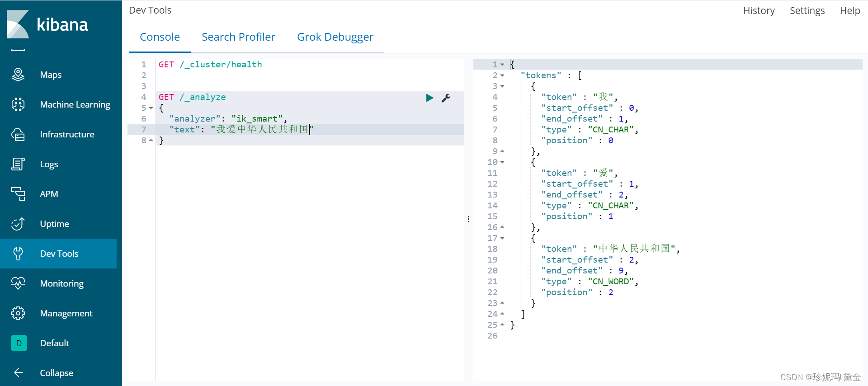Collapse response fold arrow on line 17
The height and width of the screenshot is (386, 868).
click(502, 238)
